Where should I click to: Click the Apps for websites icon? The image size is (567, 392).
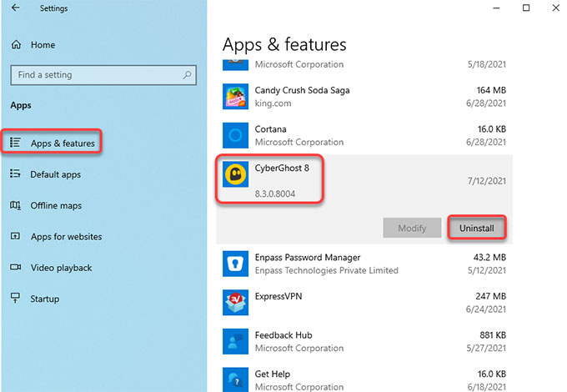pos(15,236)
